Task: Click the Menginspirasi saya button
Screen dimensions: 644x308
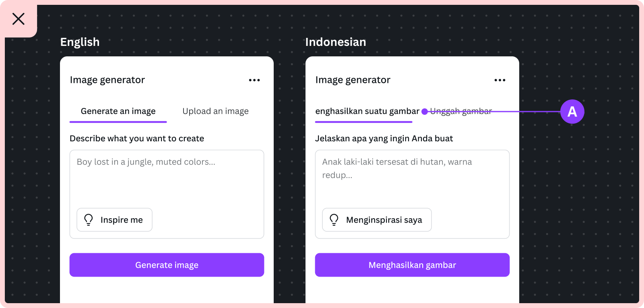Action: [x=377, y=220]
